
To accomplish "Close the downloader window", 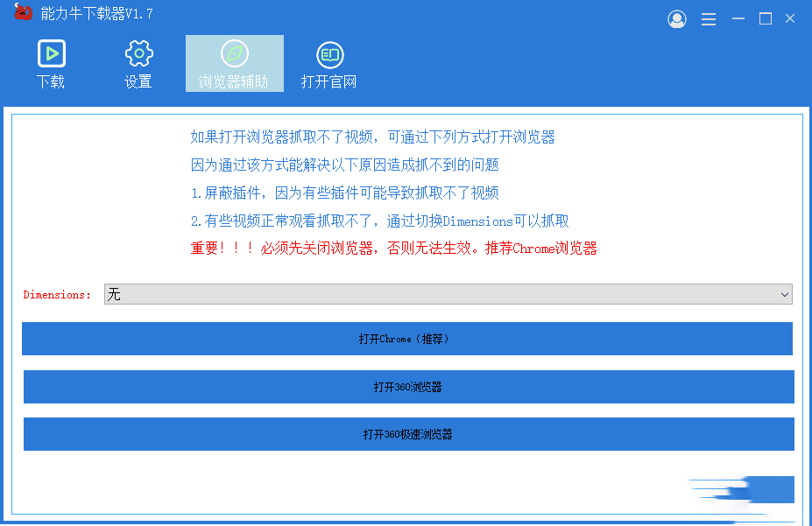I will click(x=790, y=19).
